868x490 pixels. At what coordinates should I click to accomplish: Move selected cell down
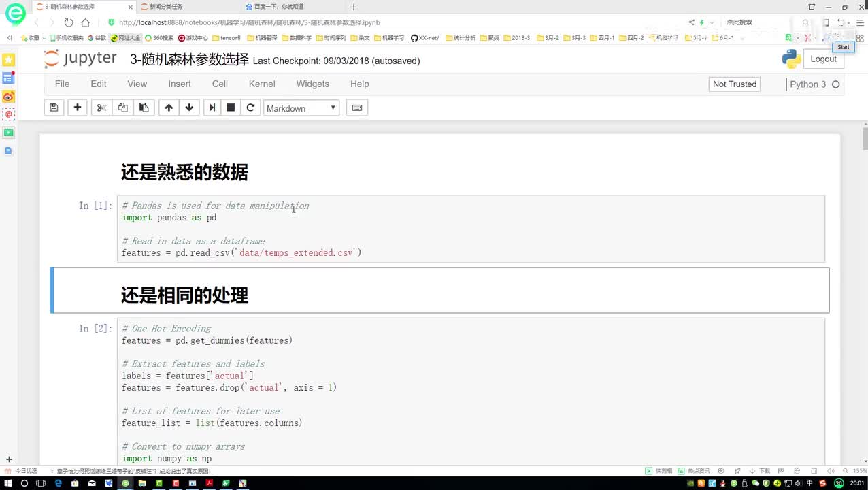[189, 108]
